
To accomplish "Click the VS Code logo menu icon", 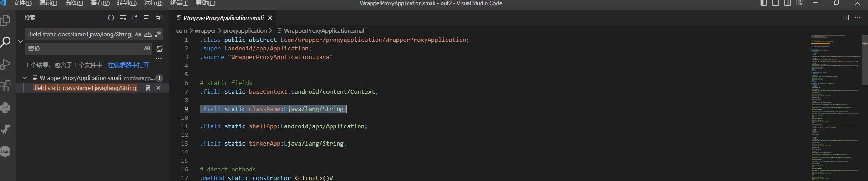I will coord(3,3).
